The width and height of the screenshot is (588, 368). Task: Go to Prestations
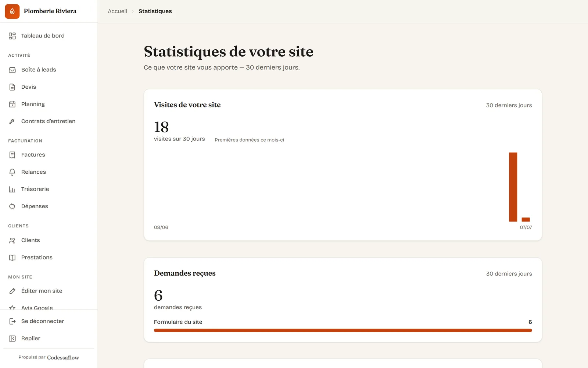(x=49, y=257)
